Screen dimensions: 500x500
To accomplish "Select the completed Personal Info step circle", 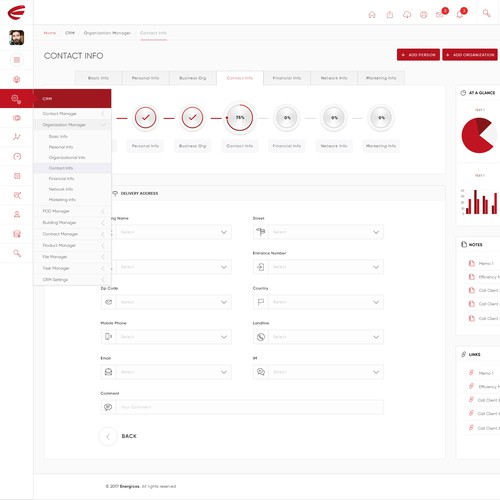I will (145, 118).
